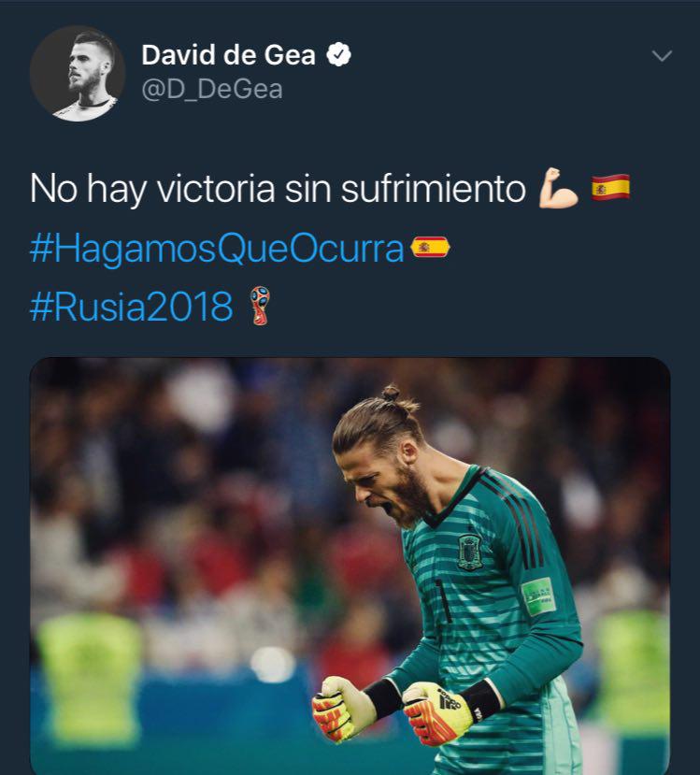Click the World Cup trophy emoji

(260, 306)
